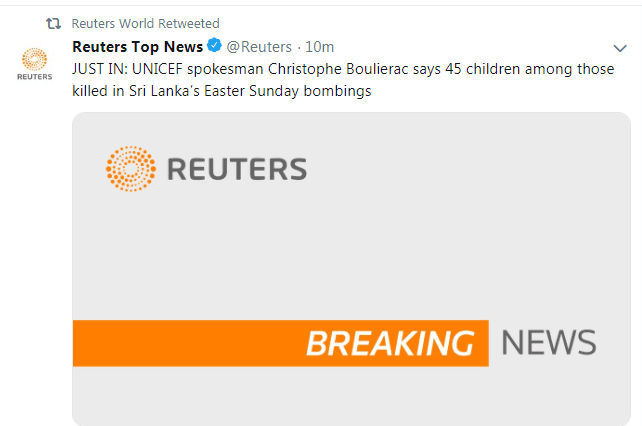Open the Breaking News image card
Image resolution: width=642 pixels, height=426 pixels.
coord(351,269)
